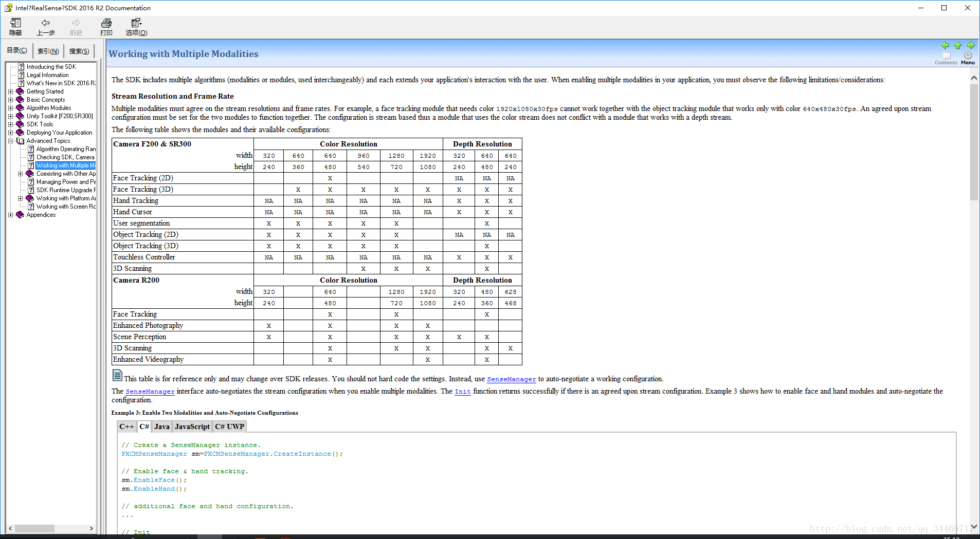
Task: Expand the Deploying Your Application node
Action: pyautogui.click(x=10, y=133)
